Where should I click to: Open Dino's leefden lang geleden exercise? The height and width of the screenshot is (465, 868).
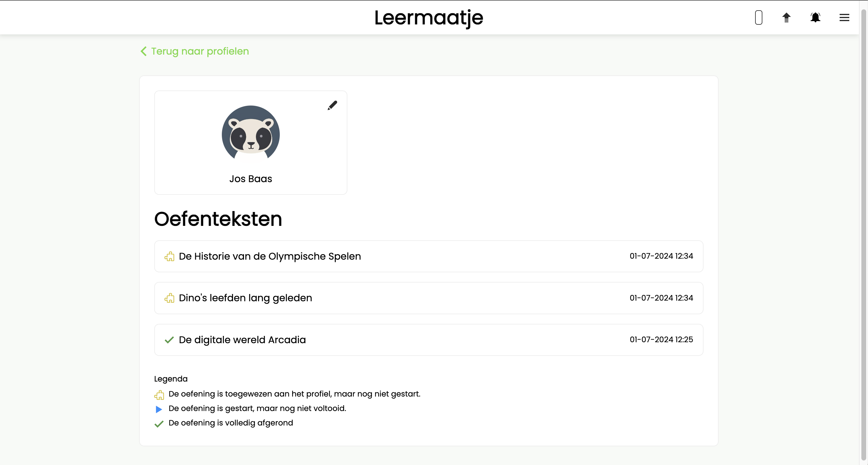click(245, 298)
